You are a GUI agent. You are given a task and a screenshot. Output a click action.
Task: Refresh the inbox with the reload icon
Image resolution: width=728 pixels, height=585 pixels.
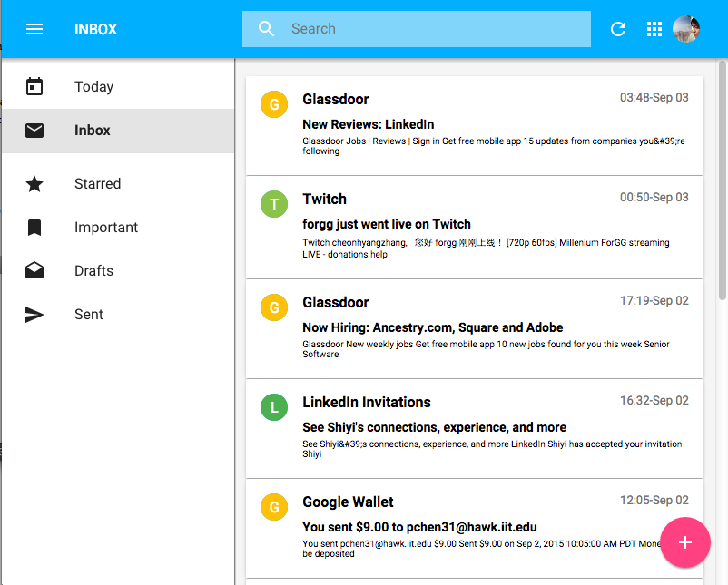tap(618, 29)
